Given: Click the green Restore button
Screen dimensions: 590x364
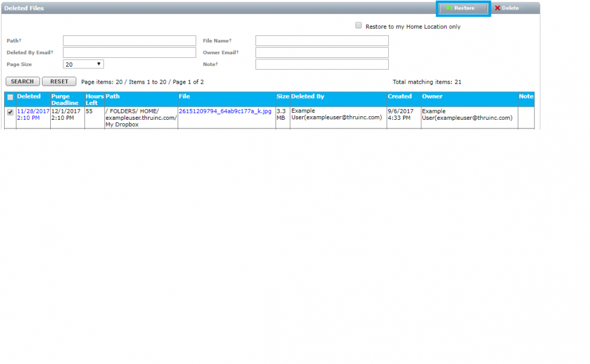Looking at the screenshot, I should point(464,8).
